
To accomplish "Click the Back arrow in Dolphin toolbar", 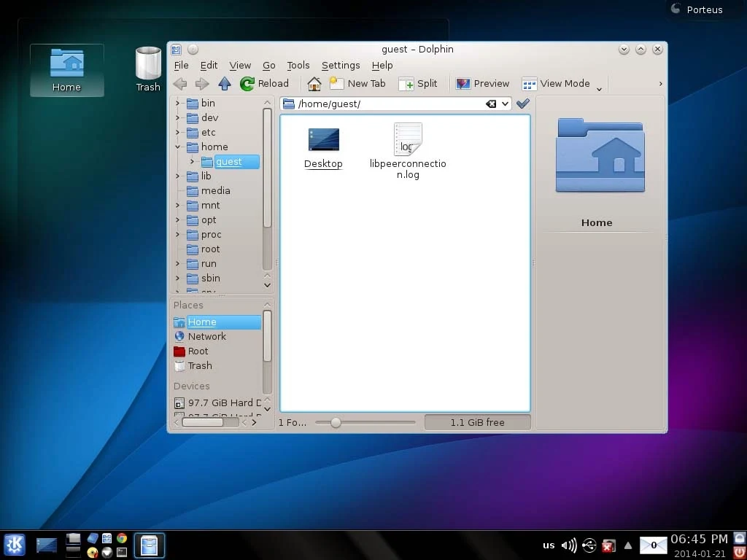I will pyautogui.click(x=180, y=84).
